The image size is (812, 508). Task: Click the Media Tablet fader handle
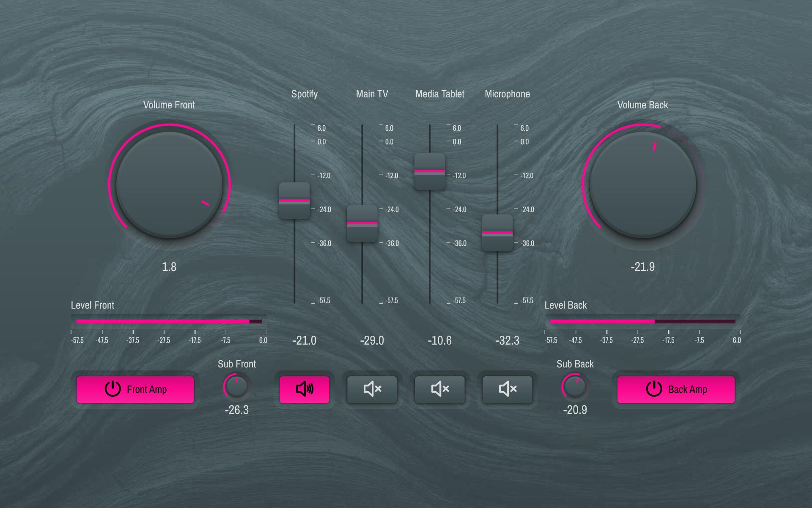(430, 171)
